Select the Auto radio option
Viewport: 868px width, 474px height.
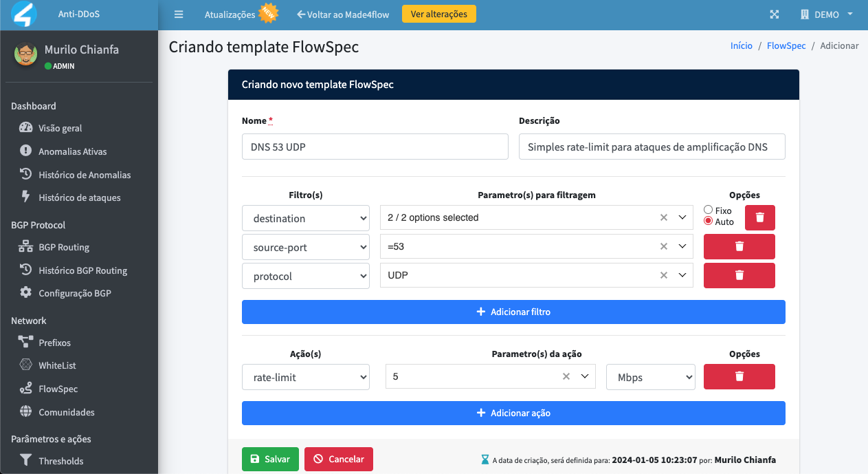(708, 221)
